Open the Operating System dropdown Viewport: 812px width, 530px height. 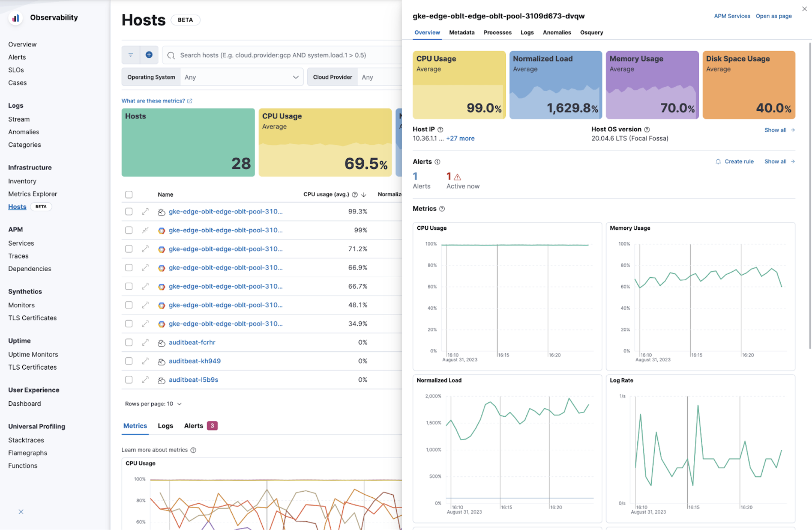click(x=242, y=77)
